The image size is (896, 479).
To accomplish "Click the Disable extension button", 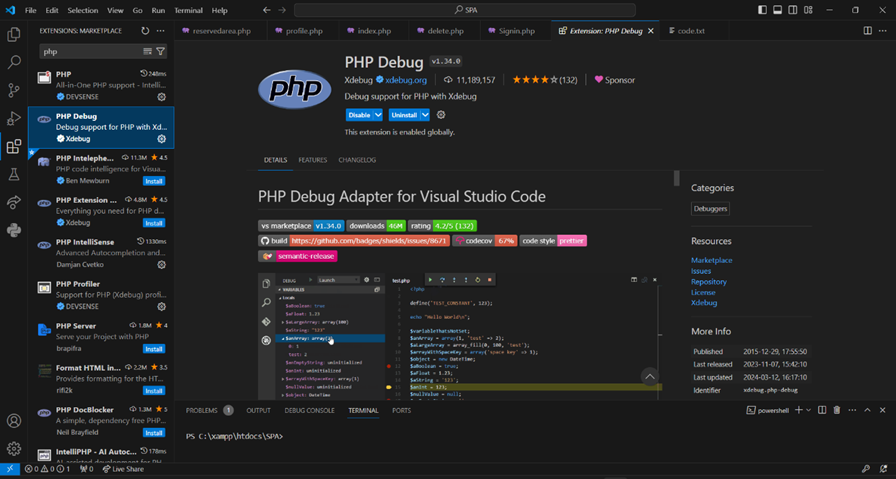I will pyautogui.click(x=359, y=115).
